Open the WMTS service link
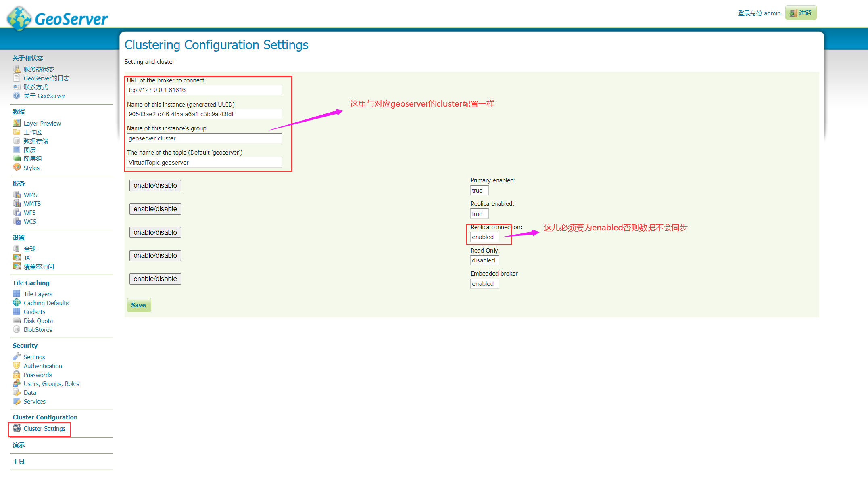The image size is (868, 484). tap(32, 204)
